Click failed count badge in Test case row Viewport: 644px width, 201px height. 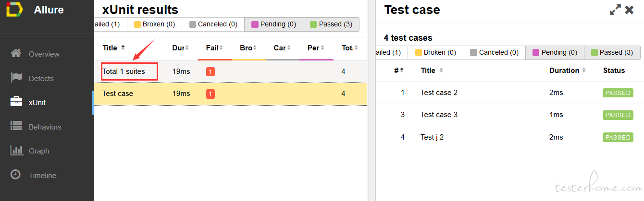pos(211,94)
